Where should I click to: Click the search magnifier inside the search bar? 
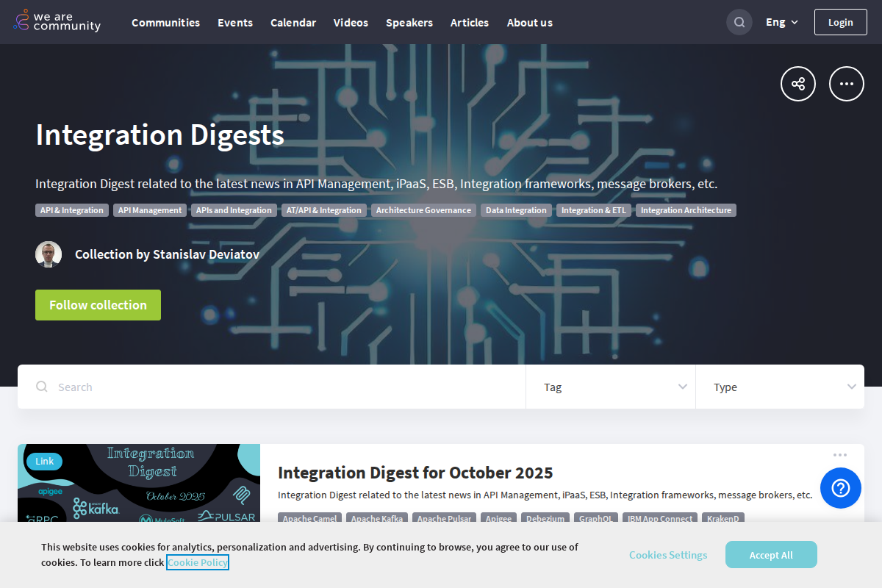coord(42,387)
